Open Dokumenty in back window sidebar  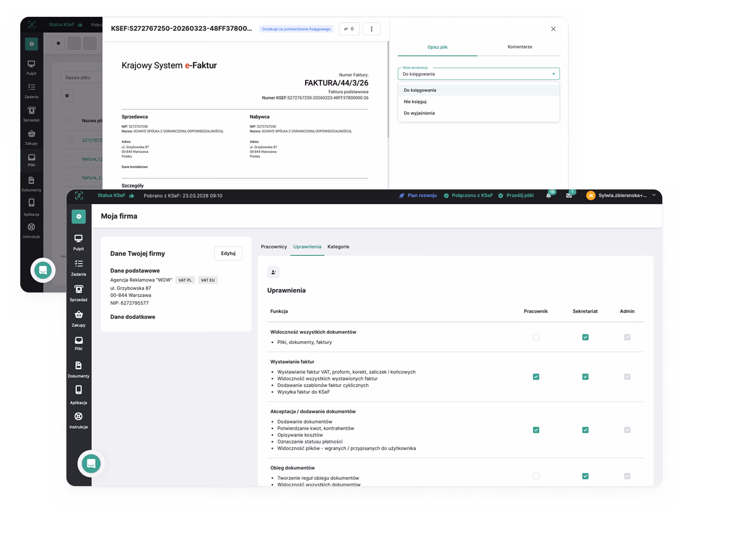tap(31, 184)
